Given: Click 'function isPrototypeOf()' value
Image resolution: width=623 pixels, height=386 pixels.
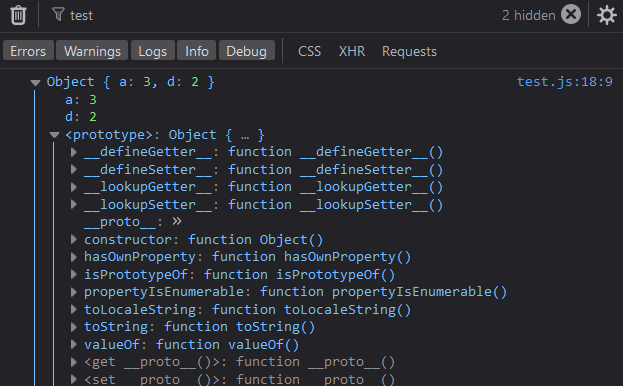Looking at the screenshot, I should pyautogui.click(x=300, y=274).
